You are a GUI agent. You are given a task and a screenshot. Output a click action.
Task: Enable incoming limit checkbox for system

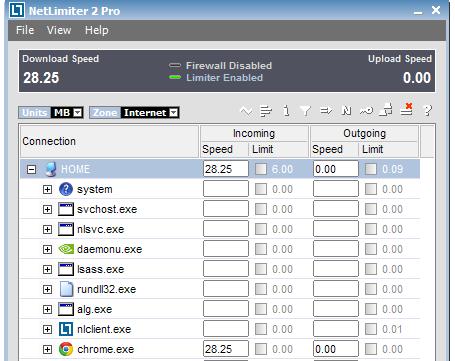261,189
